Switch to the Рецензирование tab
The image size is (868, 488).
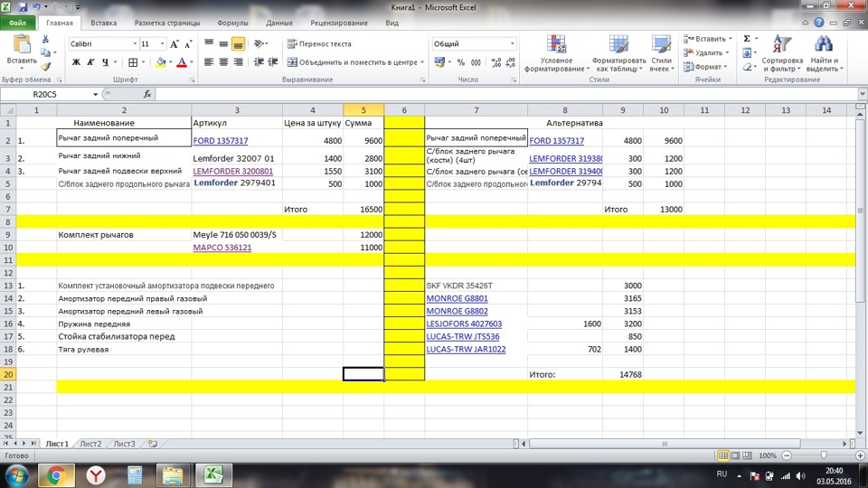[x=339, y=23]
